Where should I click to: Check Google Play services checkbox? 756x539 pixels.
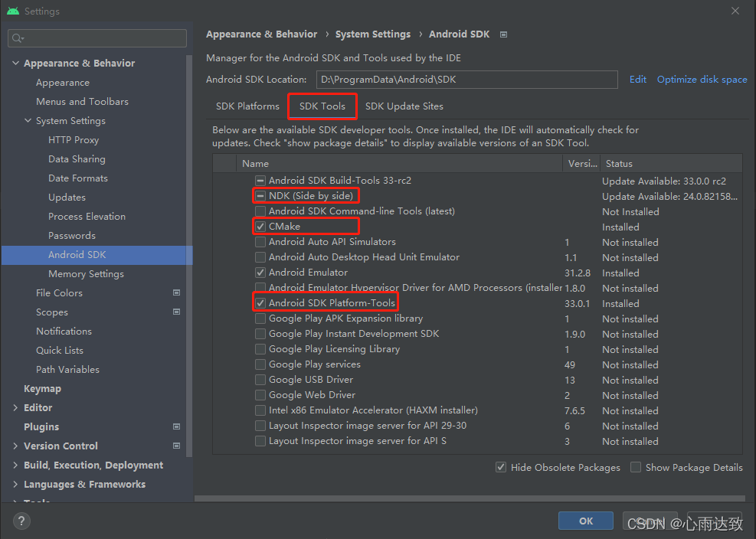click(x=260, y=364)
